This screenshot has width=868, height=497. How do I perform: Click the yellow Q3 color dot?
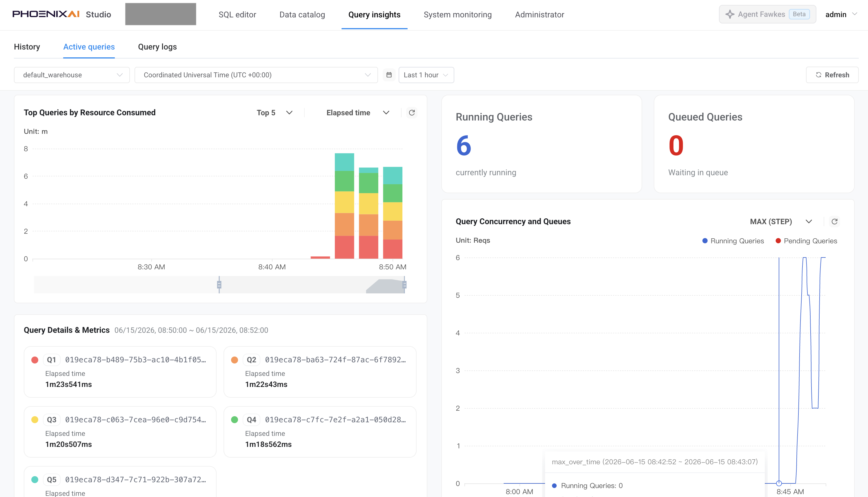click(x=34, y=419)
